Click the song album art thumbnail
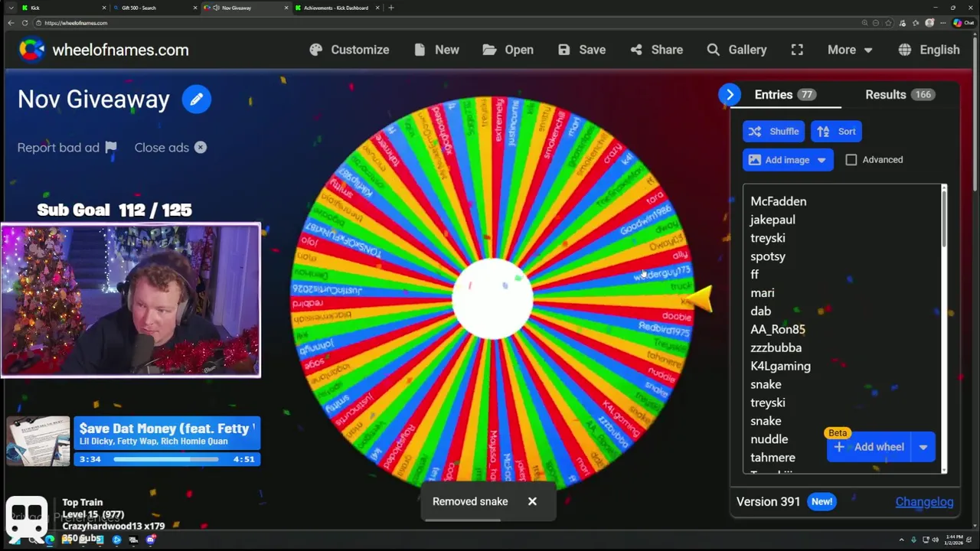The width and height of the screenshot is (980, 551). click(x=38, y=442)
